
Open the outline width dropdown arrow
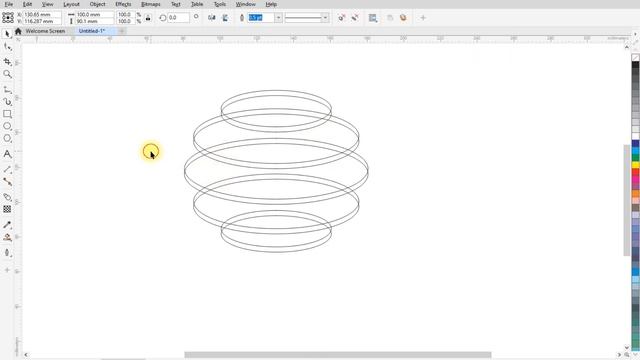(278, 18)
